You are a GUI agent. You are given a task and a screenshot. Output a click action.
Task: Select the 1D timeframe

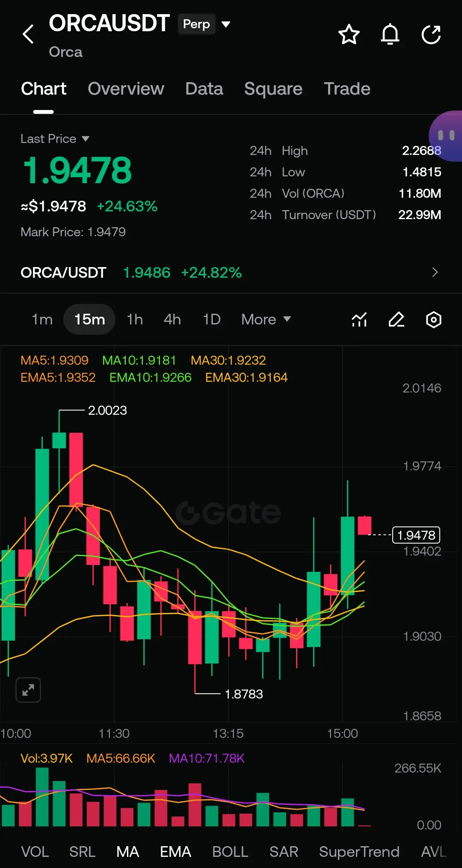[x=211, y=319]
